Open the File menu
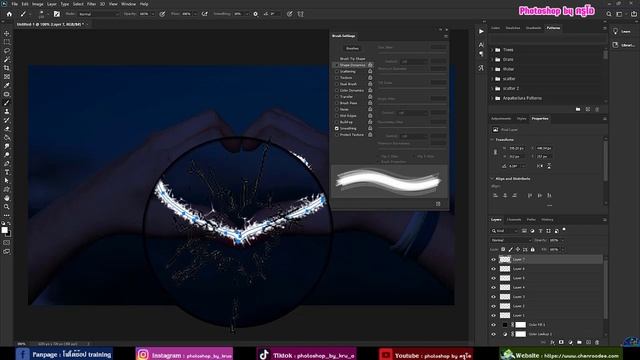Screen dimensions: 640x360 coord(14,4)
